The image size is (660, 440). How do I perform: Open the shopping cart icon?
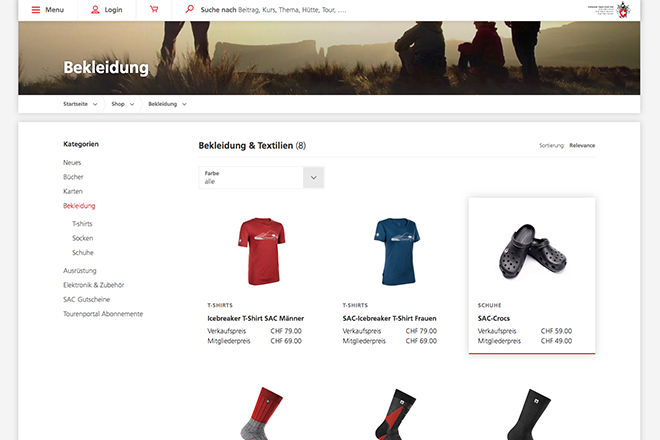154,9
